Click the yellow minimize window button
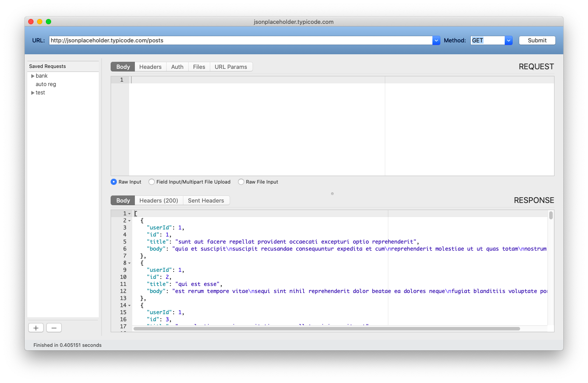 (40, 22)
